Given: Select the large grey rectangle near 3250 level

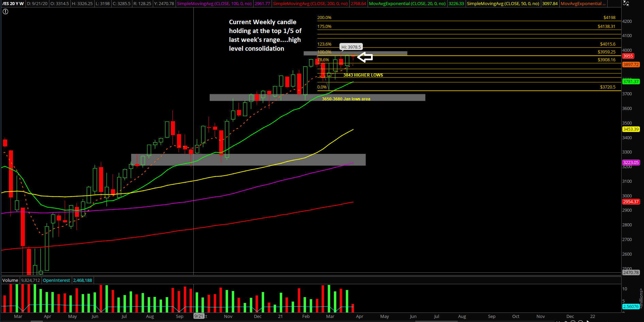Looking at the screenshot, I should (x=248, y=160).
